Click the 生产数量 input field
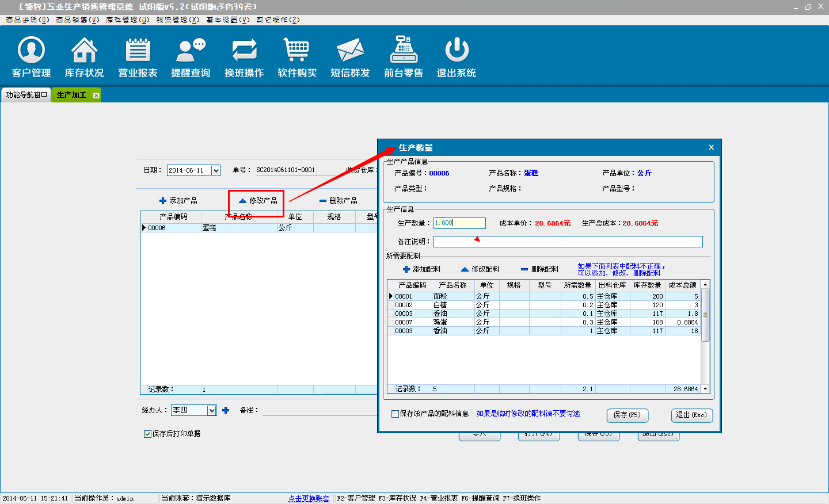This screenshot has height=504, width=829. pyautogui.click(x=459, y=223)
